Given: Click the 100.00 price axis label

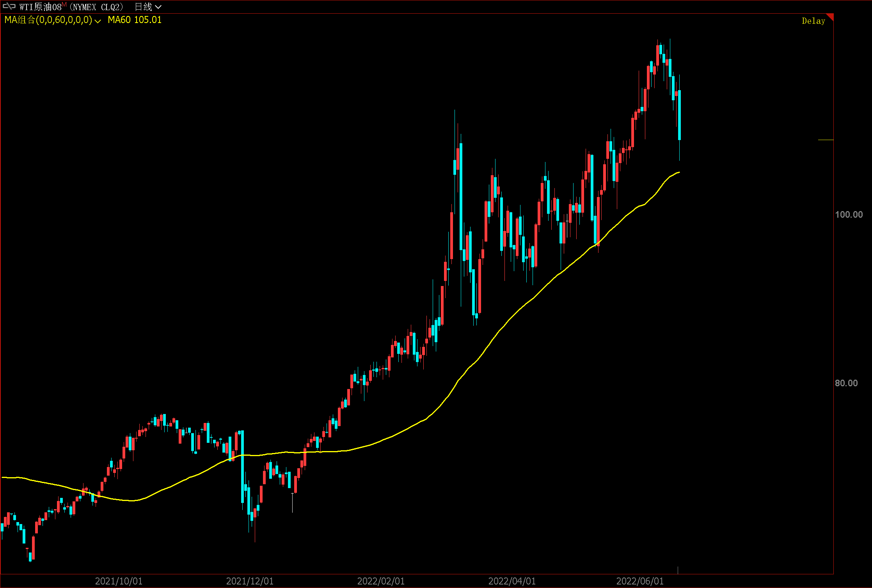Looking at the screenshot, I should [849, 215].
